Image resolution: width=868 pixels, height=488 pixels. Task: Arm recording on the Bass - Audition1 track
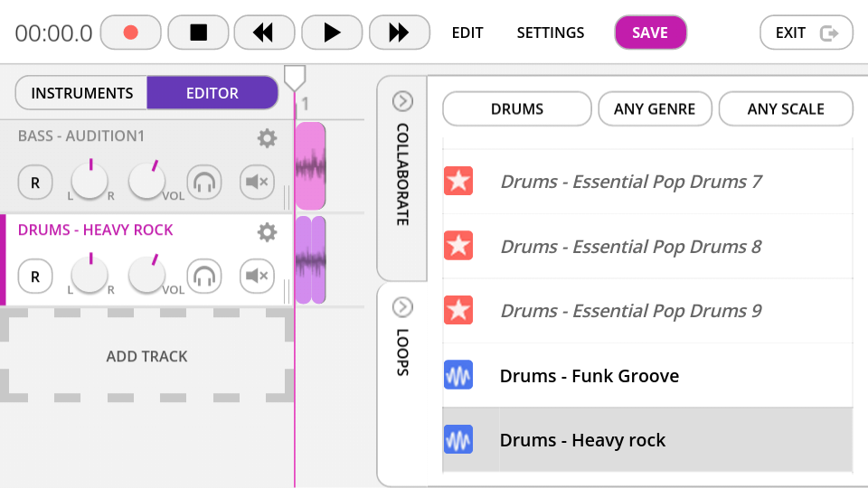click(x=35, y=183)
